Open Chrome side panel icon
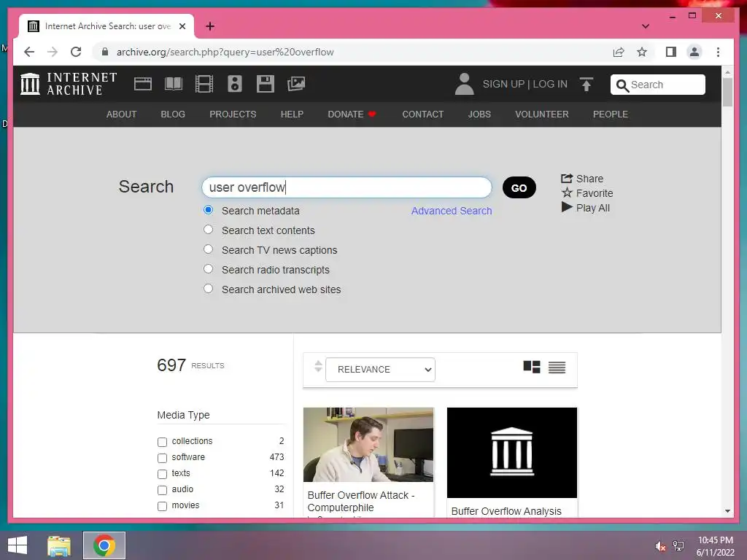 (x=671, y=52)
